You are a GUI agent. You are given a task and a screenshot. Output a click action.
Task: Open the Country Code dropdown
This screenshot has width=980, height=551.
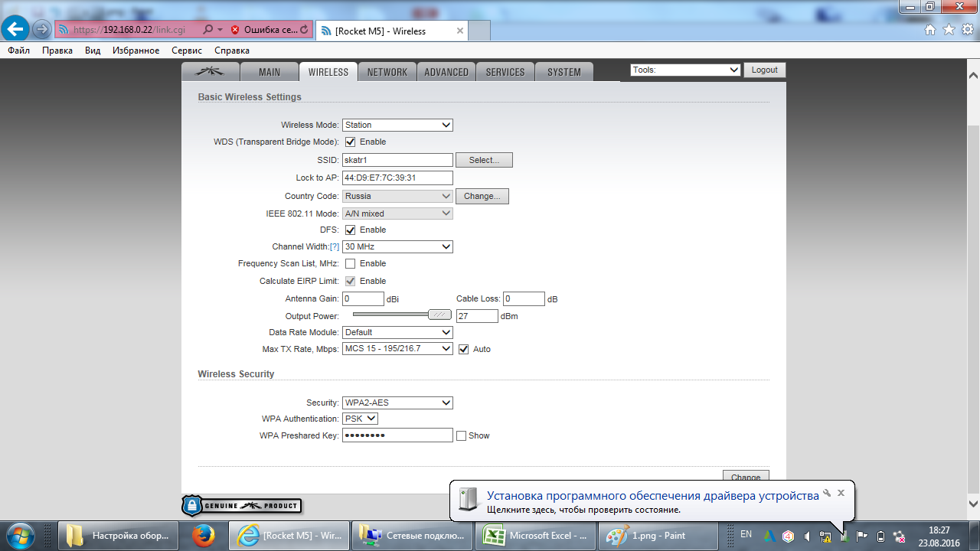pyautogui.click(x=397, y=196)
